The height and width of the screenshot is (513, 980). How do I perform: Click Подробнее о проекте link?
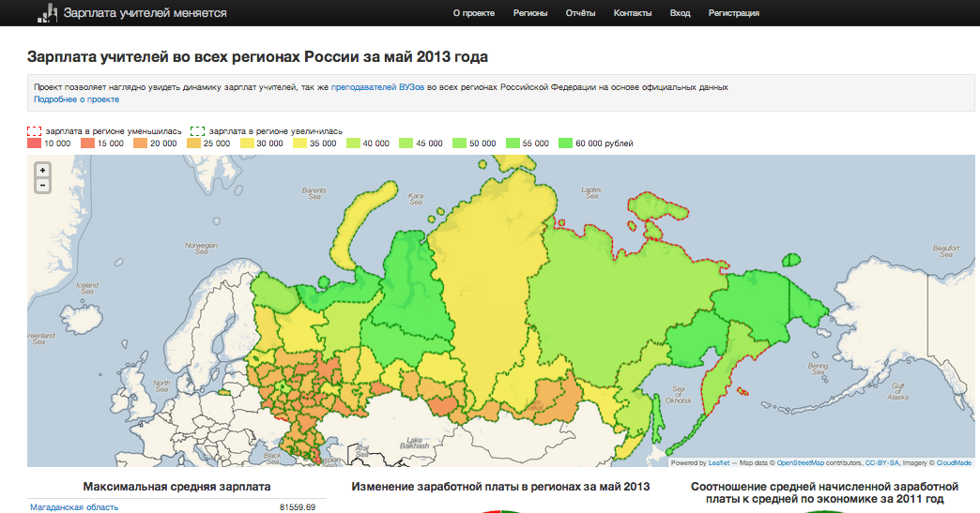click(x=77, y=98)
